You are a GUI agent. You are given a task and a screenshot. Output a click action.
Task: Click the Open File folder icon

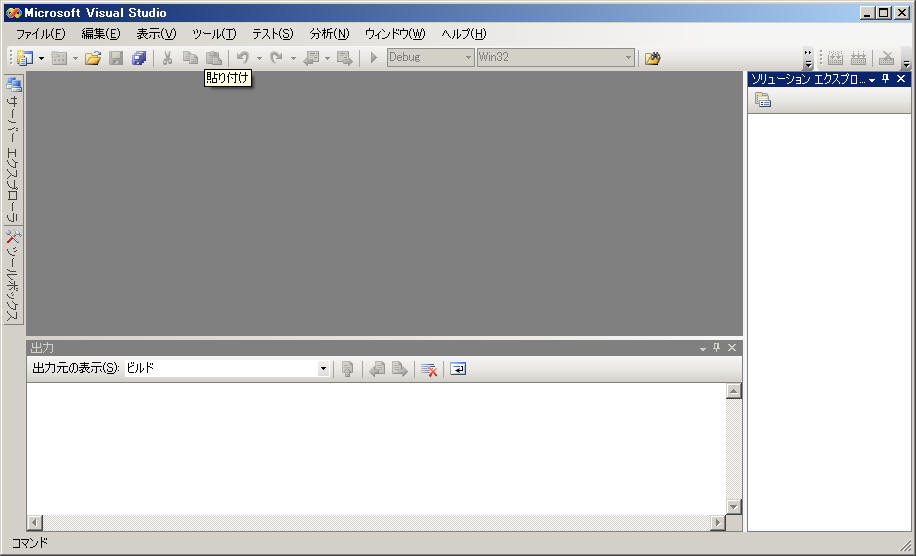(x=93, y=58)
